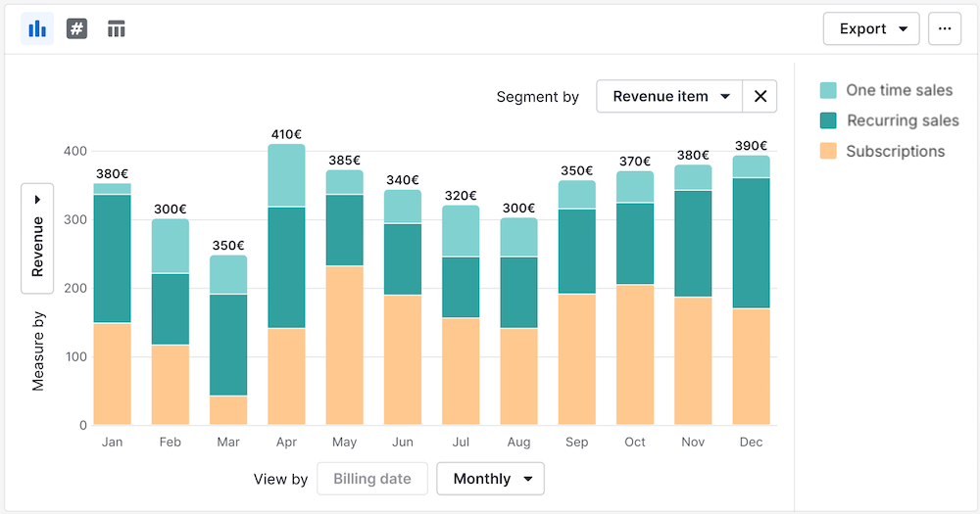The height and width of the screenshot is (514, 980).
Task: Toggle Subscriptions legend swatch
Action: click(x=828, y=151)
